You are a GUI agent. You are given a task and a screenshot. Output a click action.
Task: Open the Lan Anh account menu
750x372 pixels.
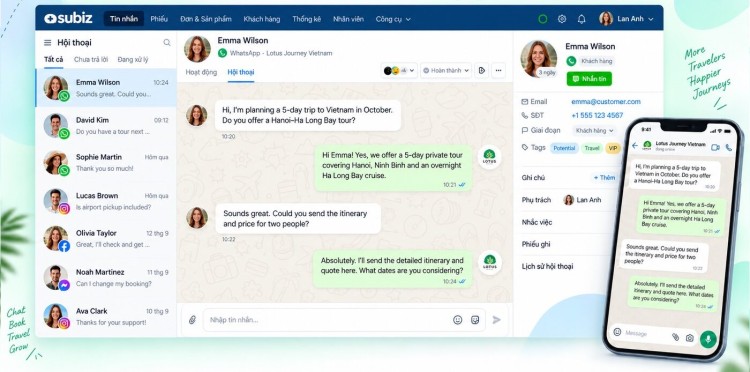(626, 19)
